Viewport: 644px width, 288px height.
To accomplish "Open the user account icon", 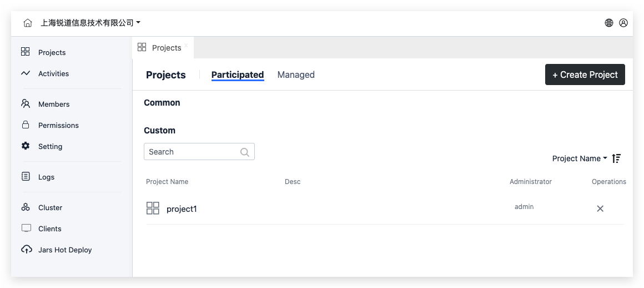I will point(623,23).
